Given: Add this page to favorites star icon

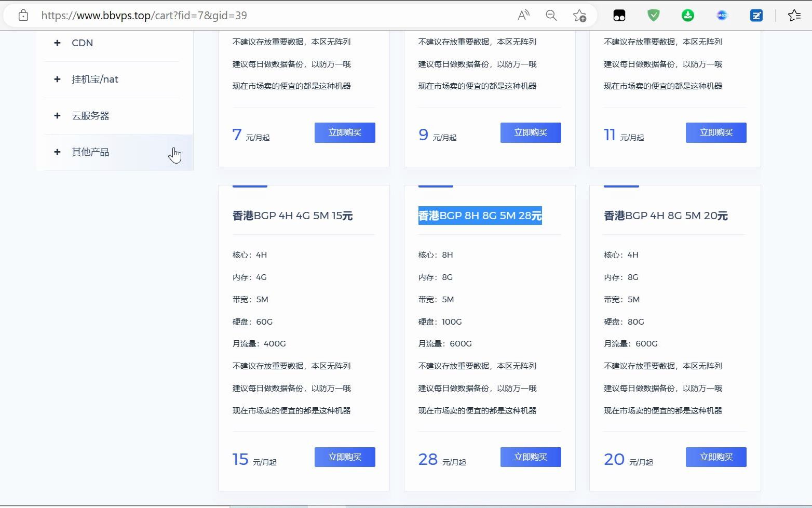Looking at the screenshot, I should (x=579, y=16).
